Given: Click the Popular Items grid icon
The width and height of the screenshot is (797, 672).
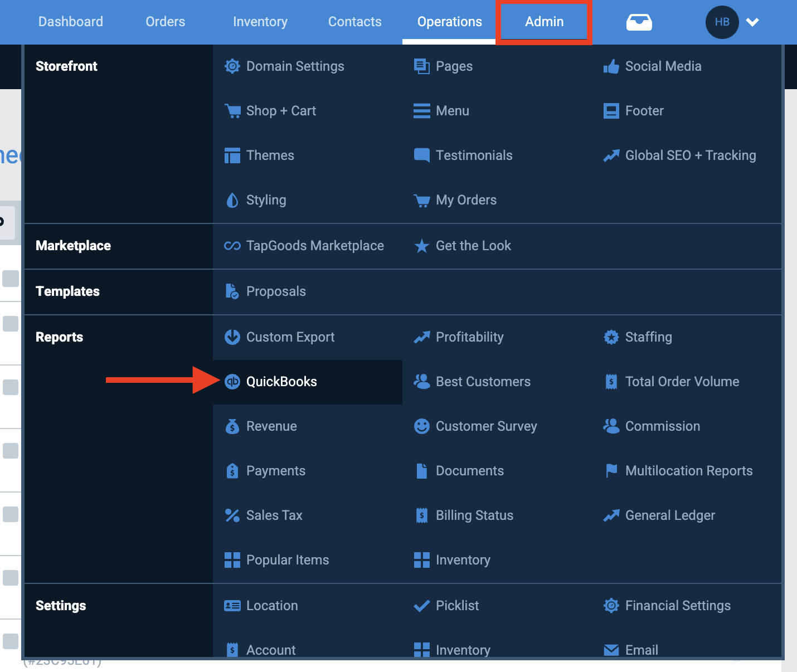Looking at the screenshot, I should [x=232, y=560].
